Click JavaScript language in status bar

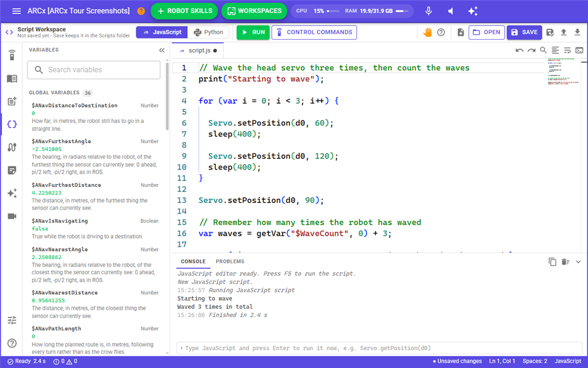(568, 361)
